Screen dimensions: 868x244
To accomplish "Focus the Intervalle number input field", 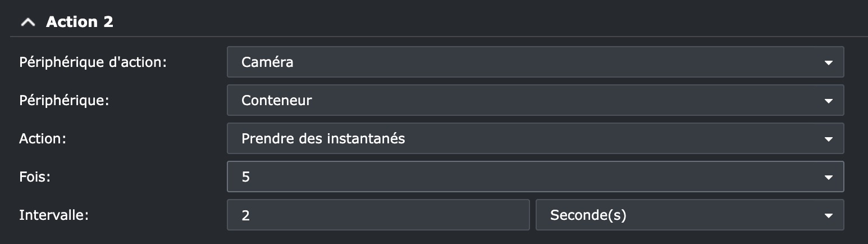I will coord(378,215).
